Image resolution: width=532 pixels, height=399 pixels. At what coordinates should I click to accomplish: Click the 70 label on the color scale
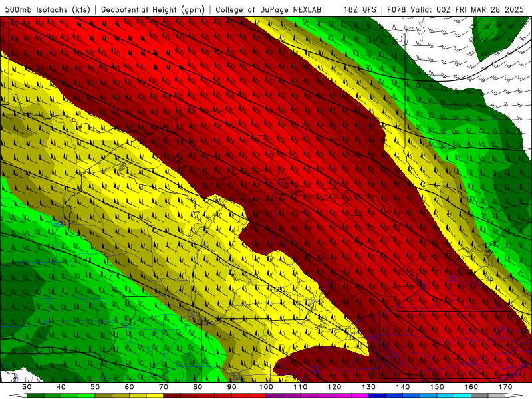point(163,387)
